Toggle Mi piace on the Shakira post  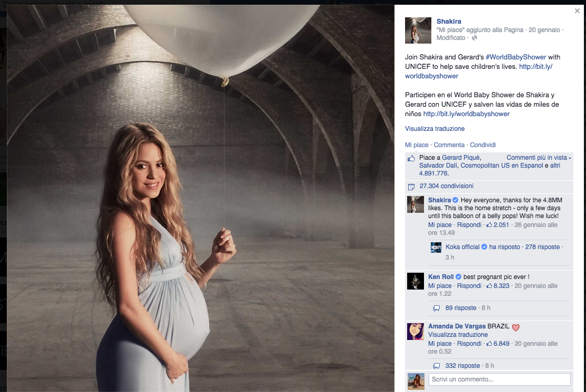(417, 145)
